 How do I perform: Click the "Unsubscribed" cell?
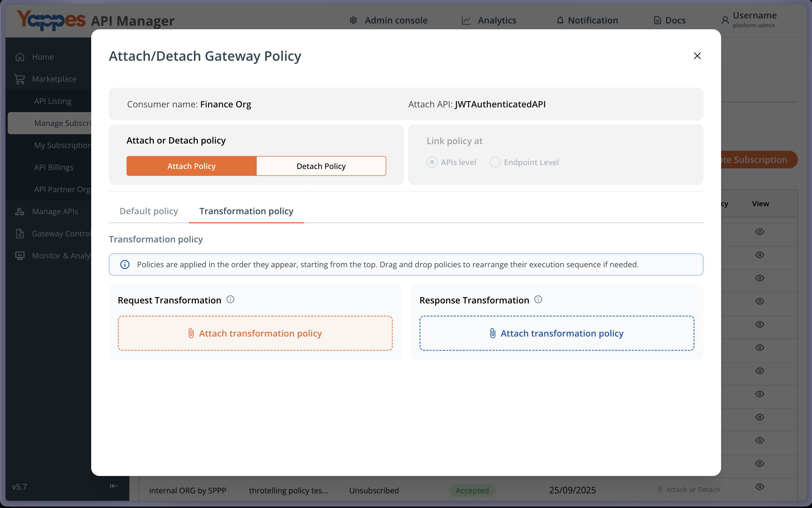pyautogui.click(x=374, y=490)
